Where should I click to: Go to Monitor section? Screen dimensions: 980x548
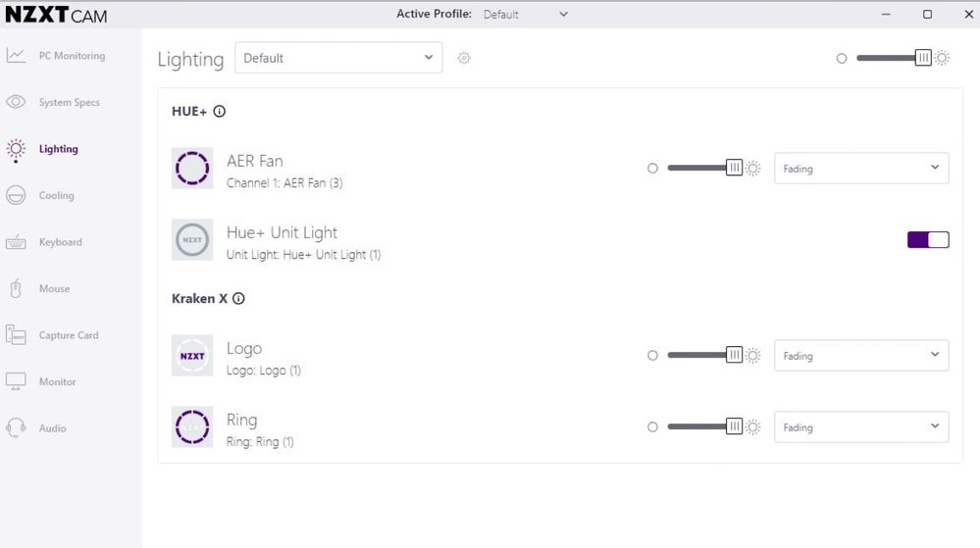click(x=57, y=381)
